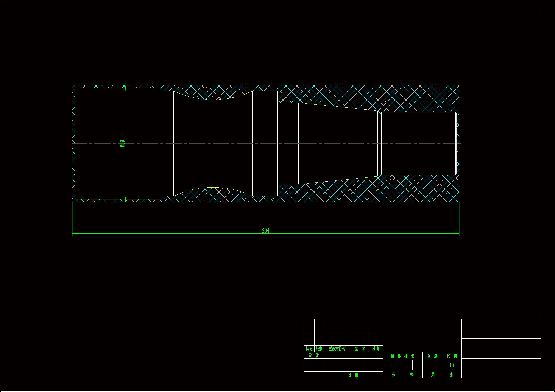Select the 处数 count column header
This screenshot has width=555, height=392.
[319, 349]
